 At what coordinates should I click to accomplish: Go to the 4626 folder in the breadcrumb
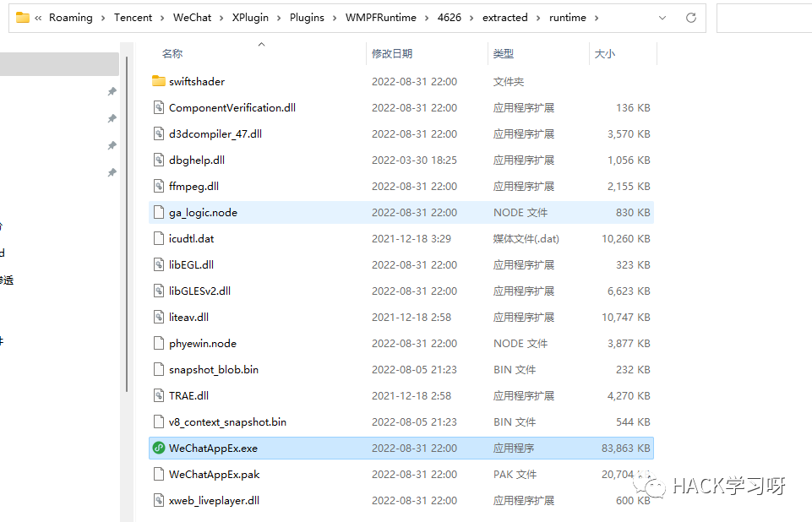[x=449, y=18]
